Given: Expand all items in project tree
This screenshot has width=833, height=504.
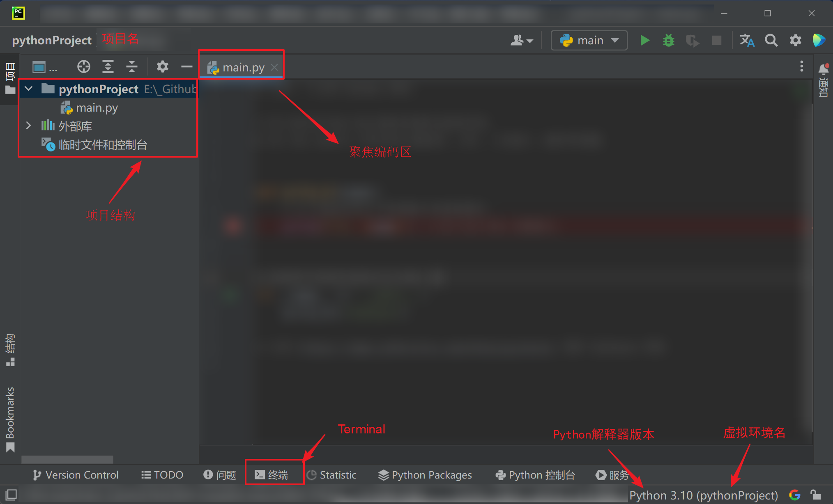Looking at the screenshot, I should (x=108, y=66).
